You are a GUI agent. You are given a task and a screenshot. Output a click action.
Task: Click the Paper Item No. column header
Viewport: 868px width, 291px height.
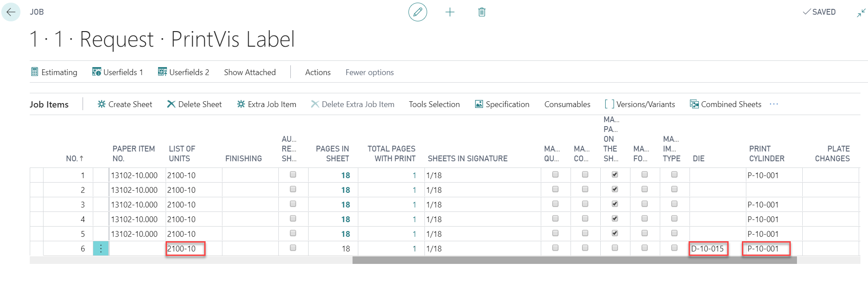click(x=134, y=154)
